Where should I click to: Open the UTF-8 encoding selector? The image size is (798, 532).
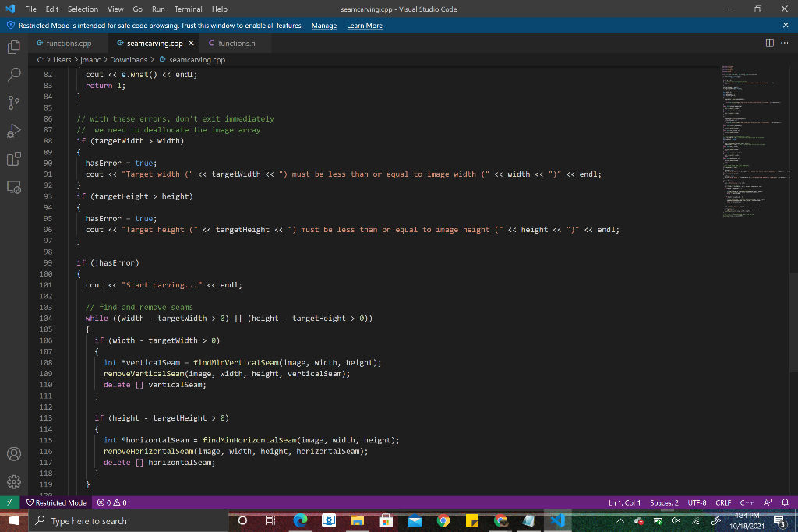pyautogui.click(x=697, y=502)
